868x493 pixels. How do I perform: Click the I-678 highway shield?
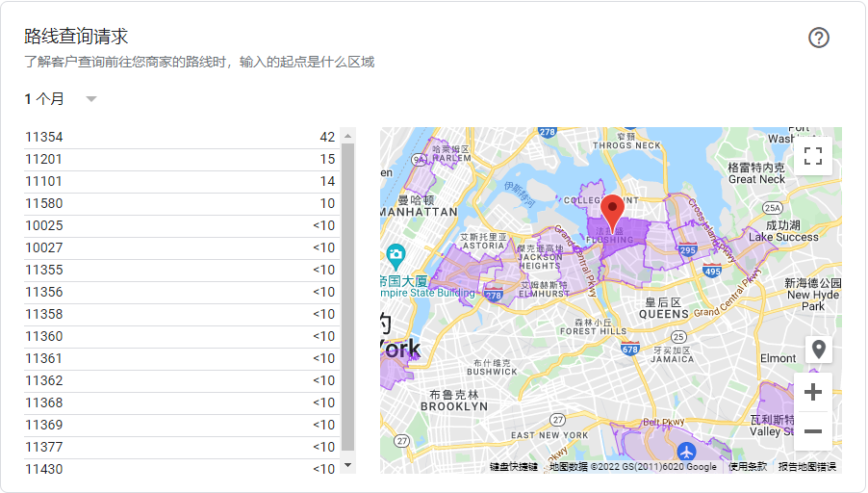[630, 349]
